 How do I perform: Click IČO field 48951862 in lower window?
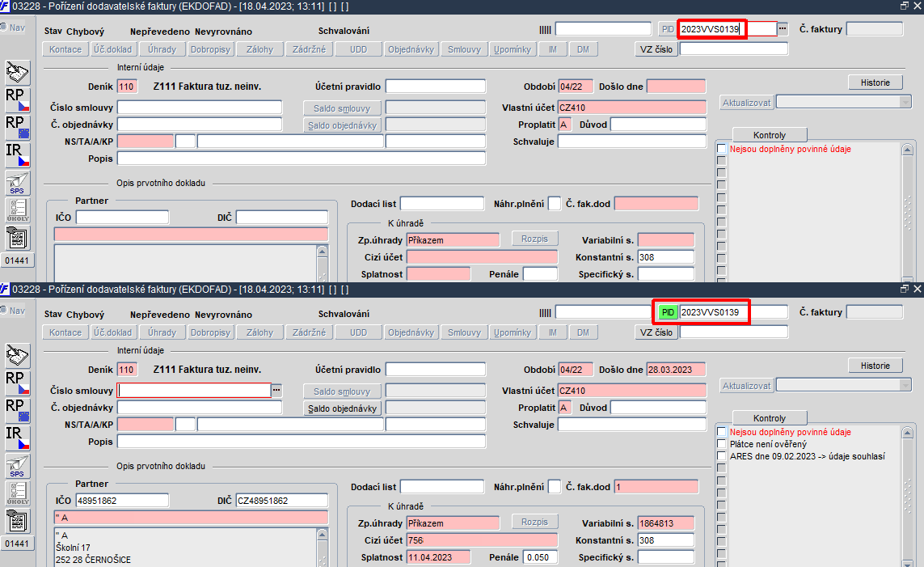pos(123,501)
